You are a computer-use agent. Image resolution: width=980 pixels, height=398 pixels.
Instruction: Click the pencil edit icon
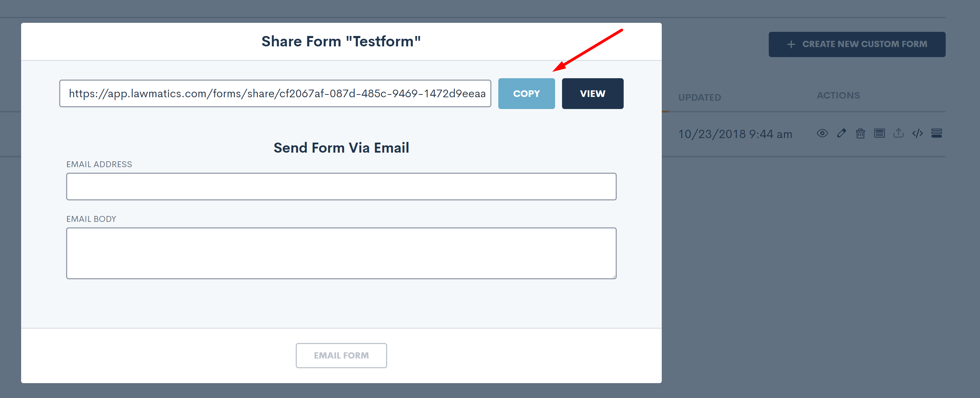point(841,134)
